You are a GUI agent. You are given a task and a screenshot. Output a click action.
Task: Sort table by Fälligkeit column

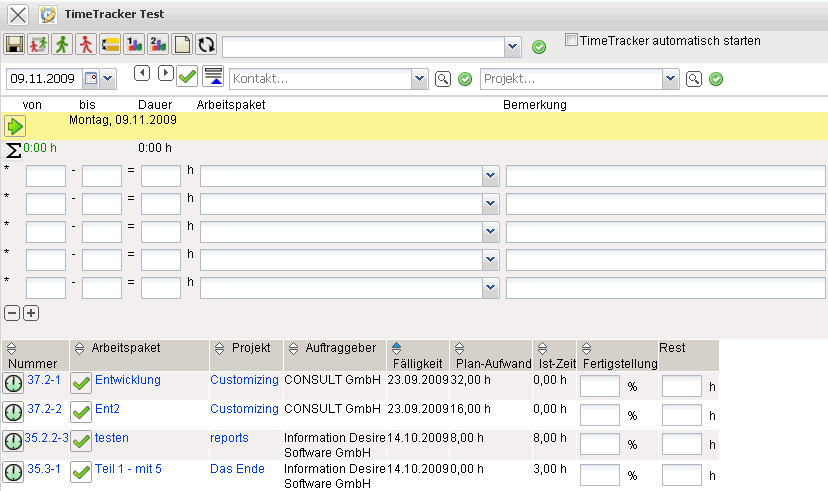tap(396, 347)
